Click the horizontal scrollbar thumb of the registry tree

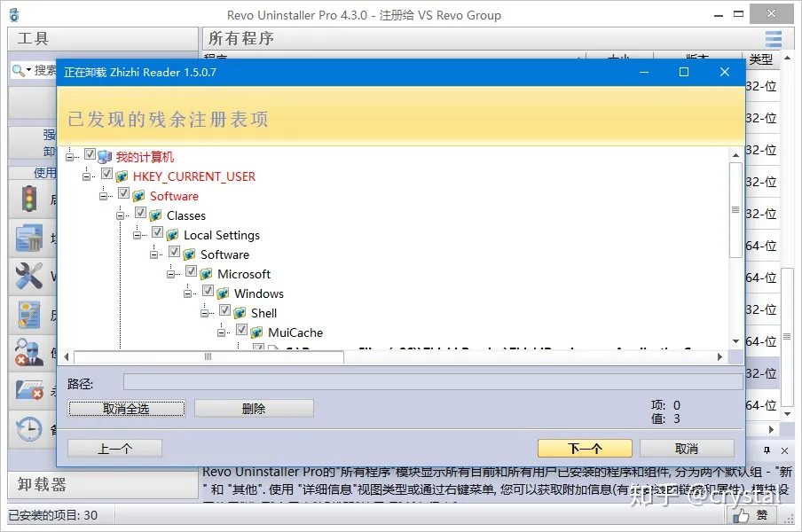pos(208,356)
